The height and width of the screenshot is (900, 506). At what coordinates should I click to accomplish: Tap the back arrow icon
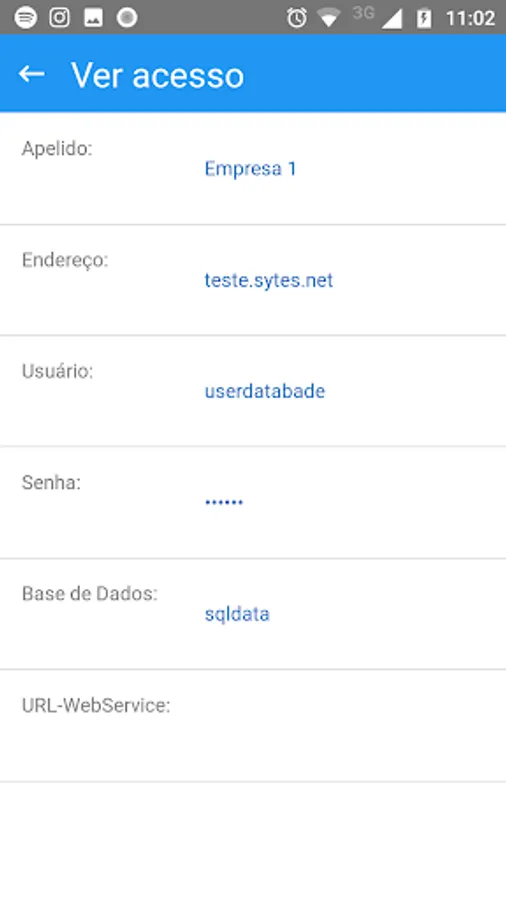coord(31,74)
